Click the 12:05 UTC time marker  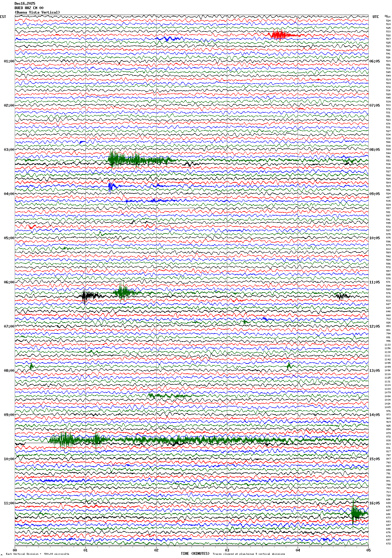[x=374, y=326]
